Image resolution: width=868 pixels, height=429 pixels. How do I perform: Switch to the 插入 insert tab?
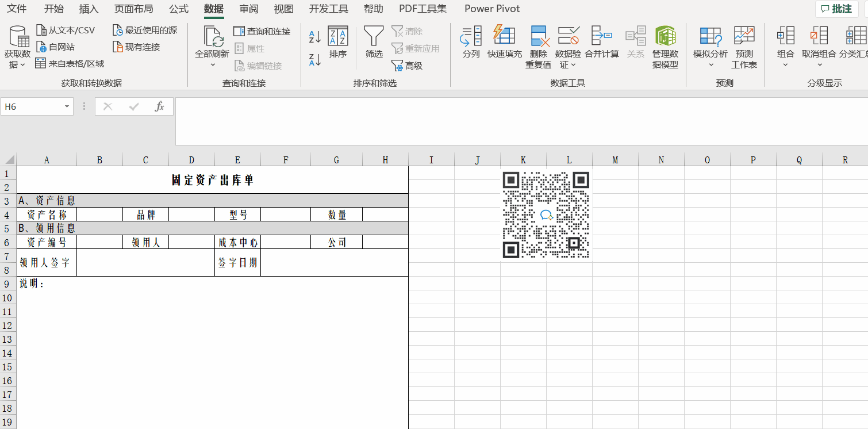tap(89, 9)
